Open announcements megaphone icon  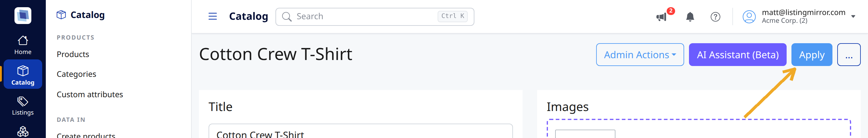click(662, 17)
